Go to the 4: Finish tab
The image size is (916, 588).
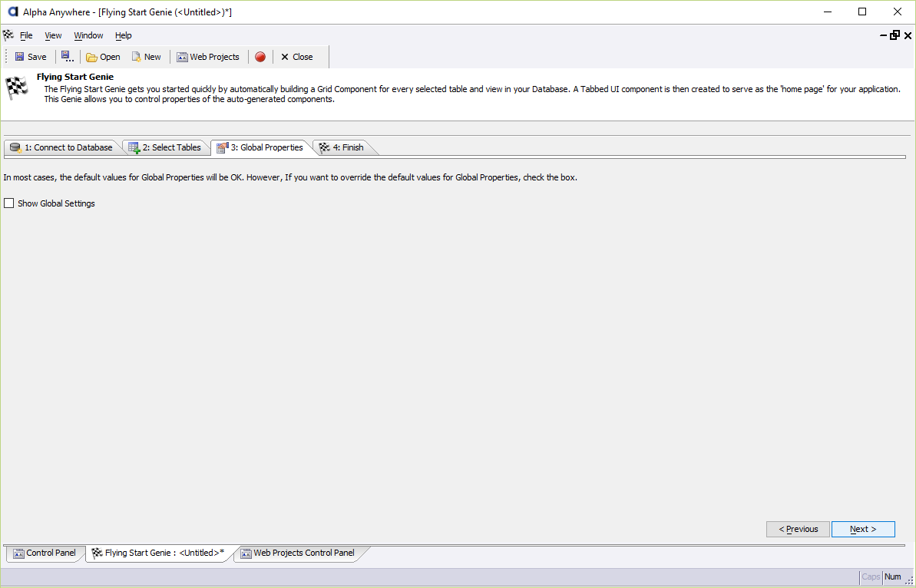342,147
